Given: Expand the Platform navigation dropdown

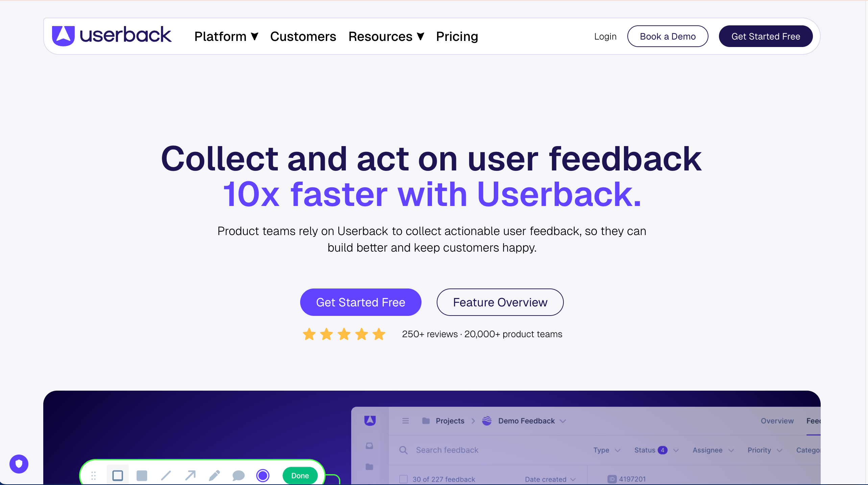Looking at the screenshot, I should click(x=226, y=36).
